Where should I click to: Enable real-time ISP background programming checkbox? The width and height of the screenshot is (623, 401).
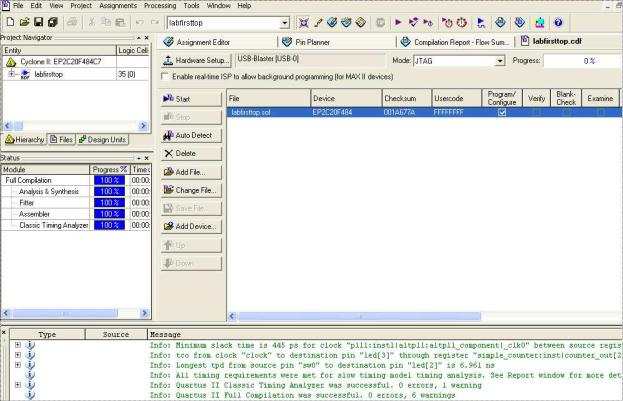165,76
